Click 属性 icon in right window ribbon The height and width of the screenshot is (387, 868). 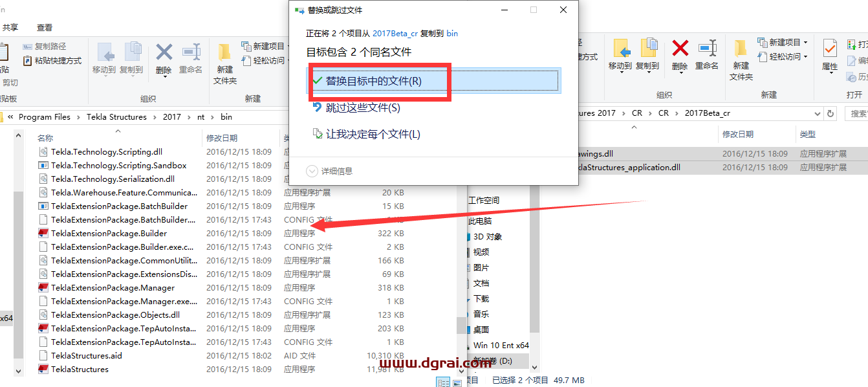pos(830,49)
